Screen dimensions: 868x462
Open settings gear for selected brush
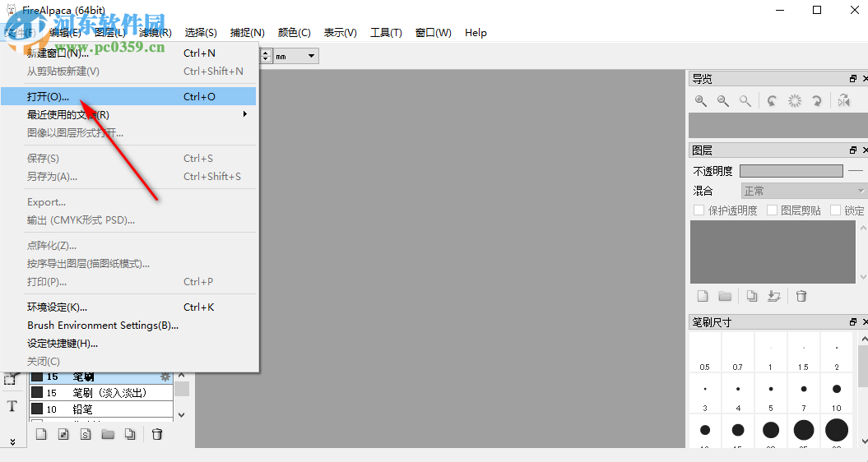[x=165, y=377]
